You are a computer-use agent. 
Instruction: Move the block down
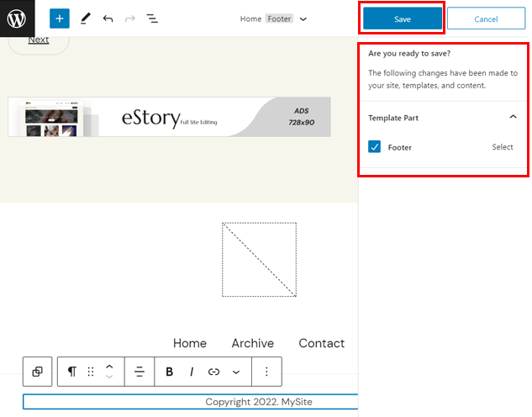(109, 377)
